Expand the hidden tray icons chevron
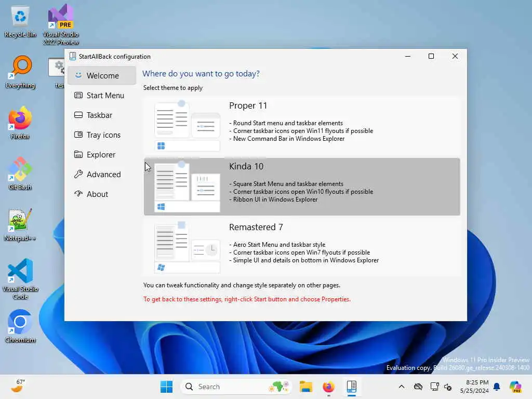Viewport: 532px width, 399px height. (x=402, y=387)
